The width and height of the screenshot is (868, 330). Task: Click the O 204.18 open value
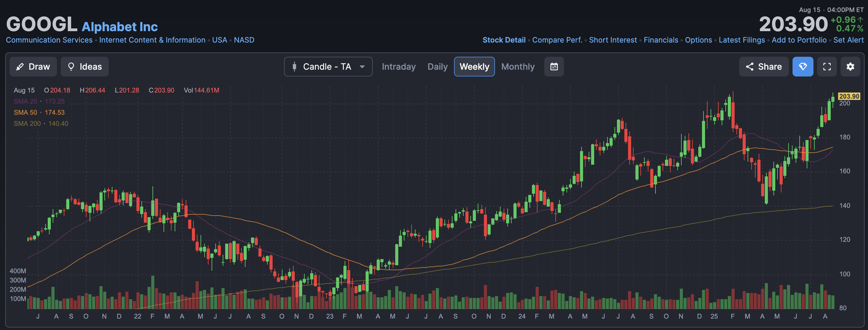pos(57,90)
